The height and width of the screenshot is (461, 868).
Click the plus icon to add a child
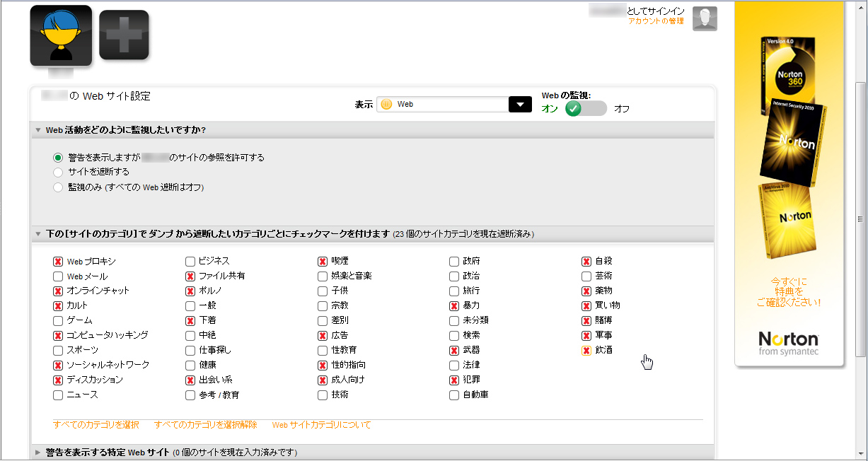124,34
